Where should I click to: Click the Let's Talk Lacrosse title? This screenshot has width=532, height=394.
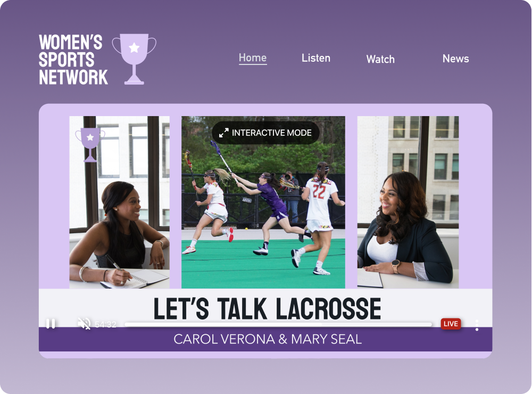coord(267,307)
